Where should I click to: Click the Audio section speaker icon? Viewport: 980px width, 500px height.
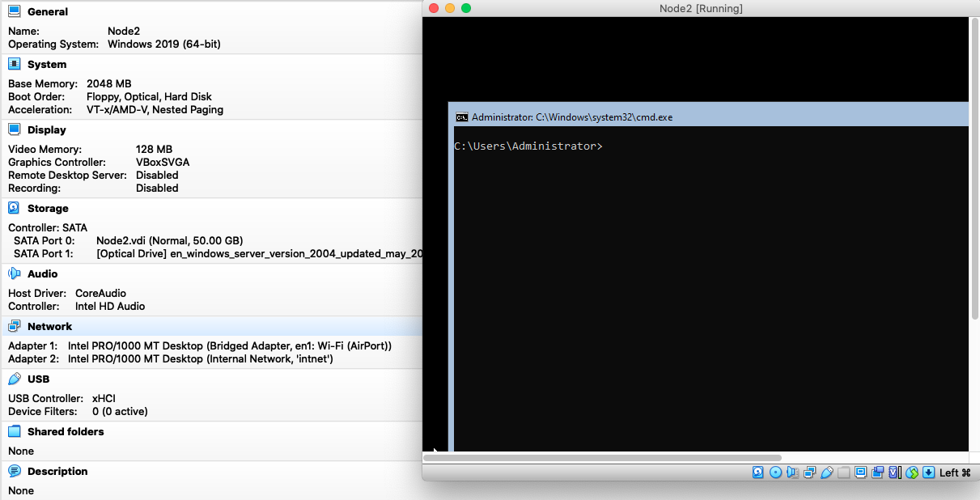point(15,274)
